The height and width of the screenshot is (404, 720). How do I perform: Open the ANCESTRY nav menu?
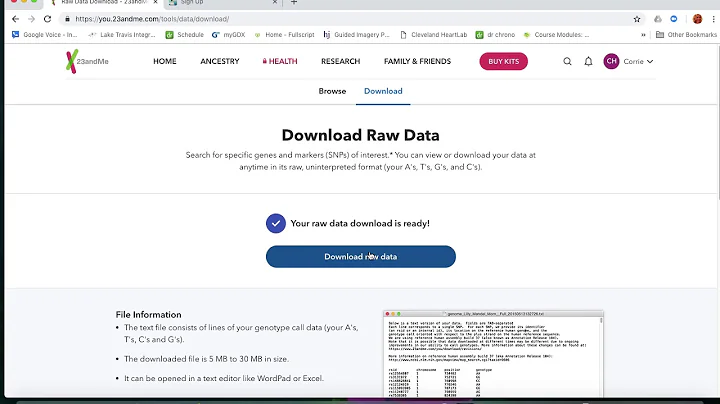219,61
